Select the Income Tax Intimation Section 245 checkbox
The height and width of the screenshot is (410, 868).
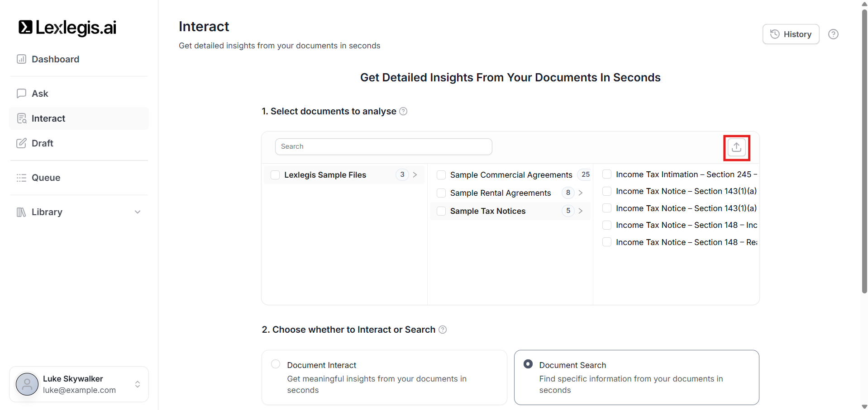[x=607, y=174]
